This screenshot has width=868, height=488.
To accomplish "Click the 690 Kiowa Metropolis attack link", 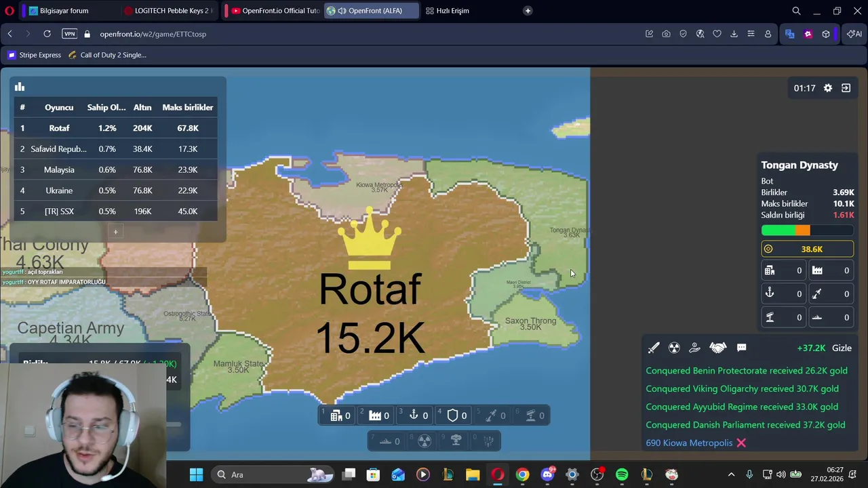I will coord(689,443).
